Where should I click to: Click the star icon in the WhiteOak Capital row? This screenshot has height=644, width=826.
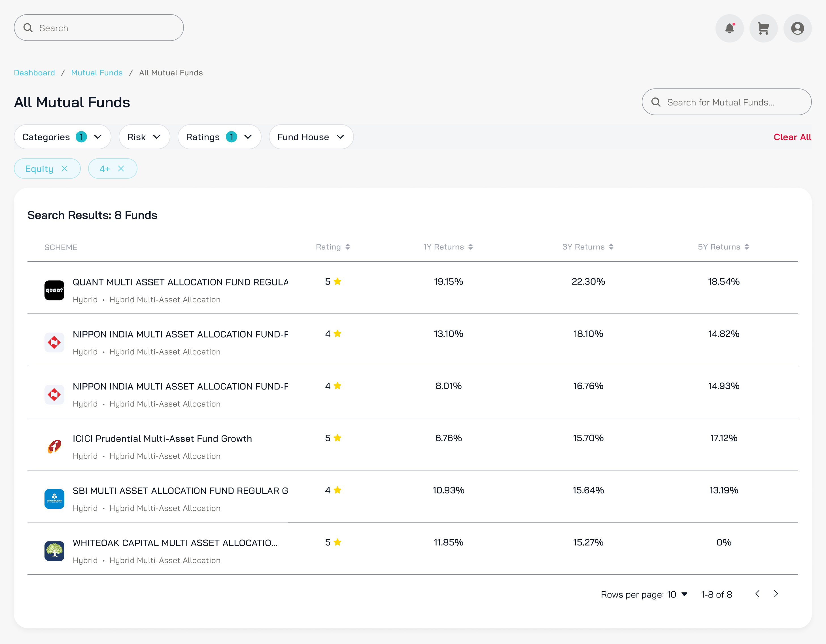338,542
